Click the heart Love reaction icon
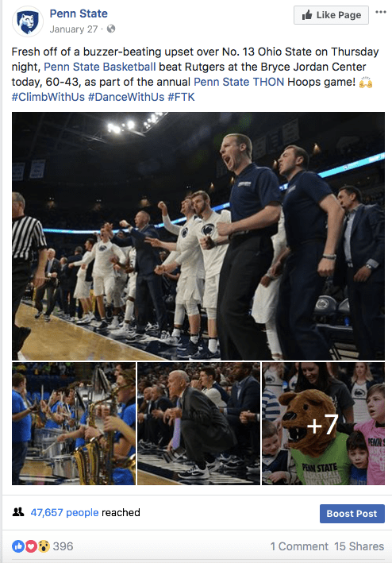The width and height of the screenshot is (392, 563). pos(31,546)
